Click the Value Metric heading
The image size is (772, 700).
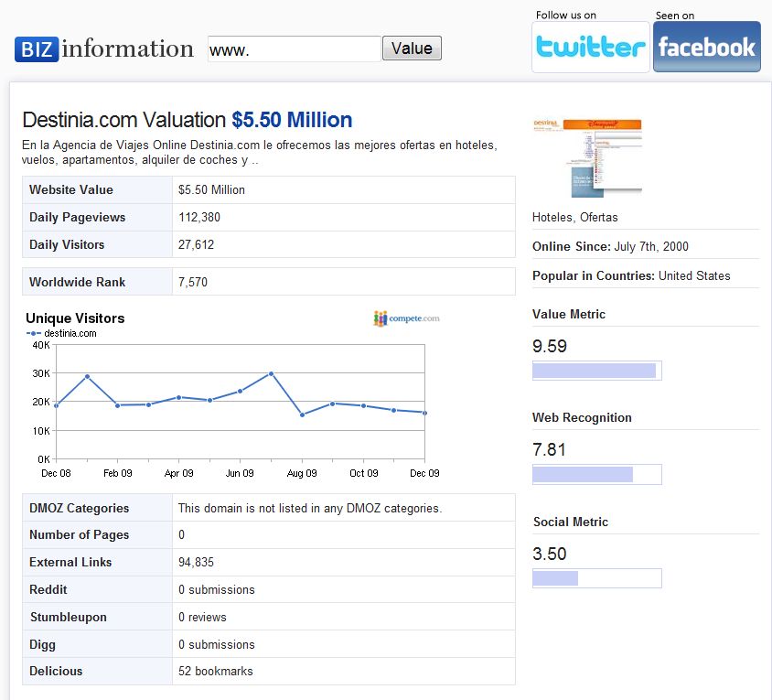coord(569,314)
